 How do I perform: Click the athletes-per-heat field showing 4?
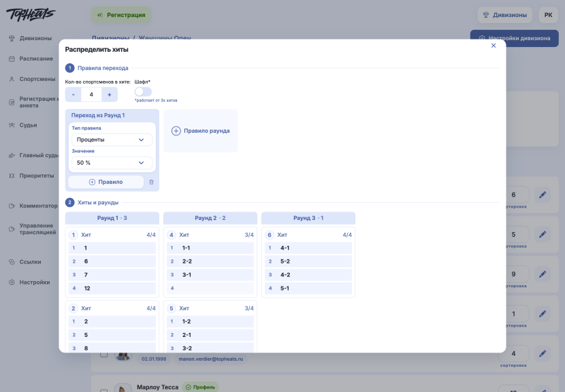91,95
